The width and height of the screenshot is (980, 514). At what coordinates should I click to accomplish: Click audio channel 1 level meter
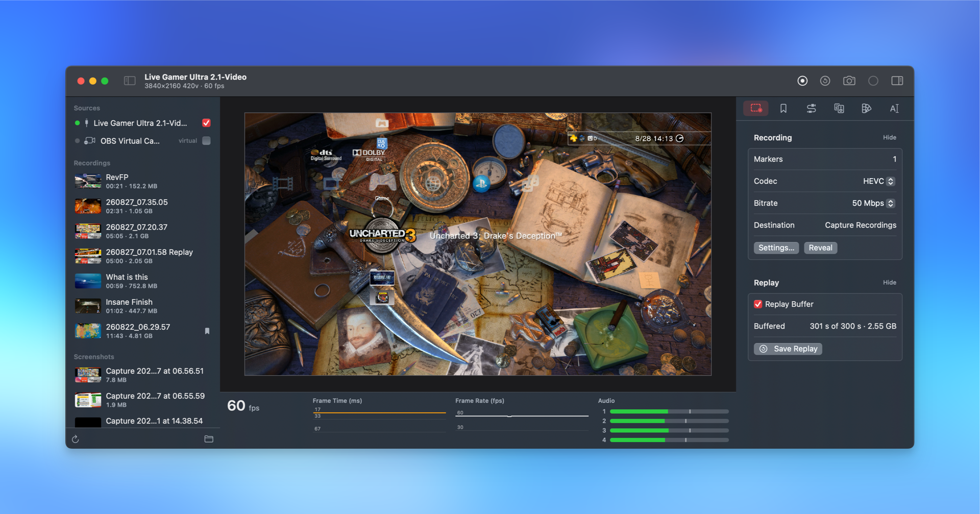pos(669,411)
